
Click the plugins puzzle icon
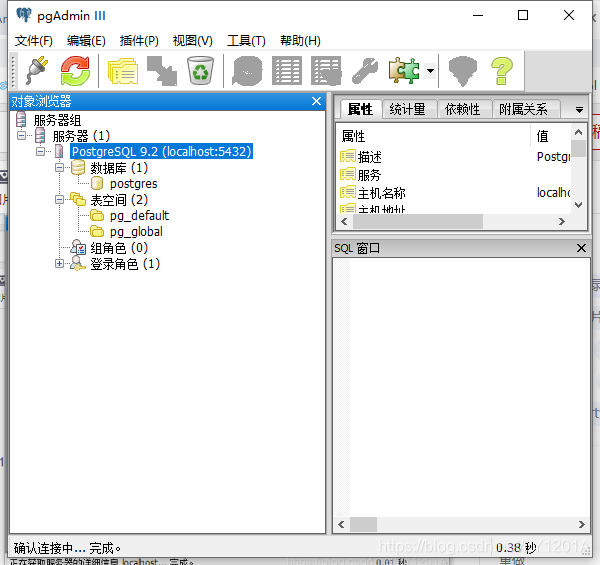click(x=404, y=71)
